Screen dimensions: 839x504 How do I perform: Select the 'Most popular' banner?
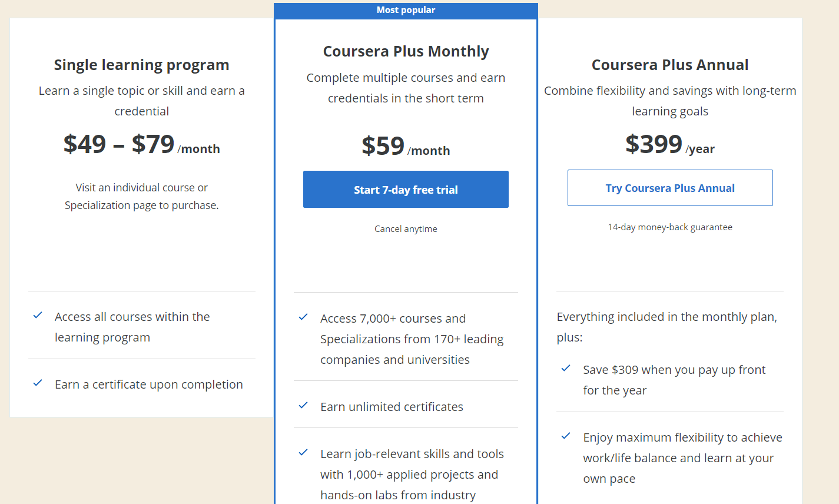tap(406, 9)
